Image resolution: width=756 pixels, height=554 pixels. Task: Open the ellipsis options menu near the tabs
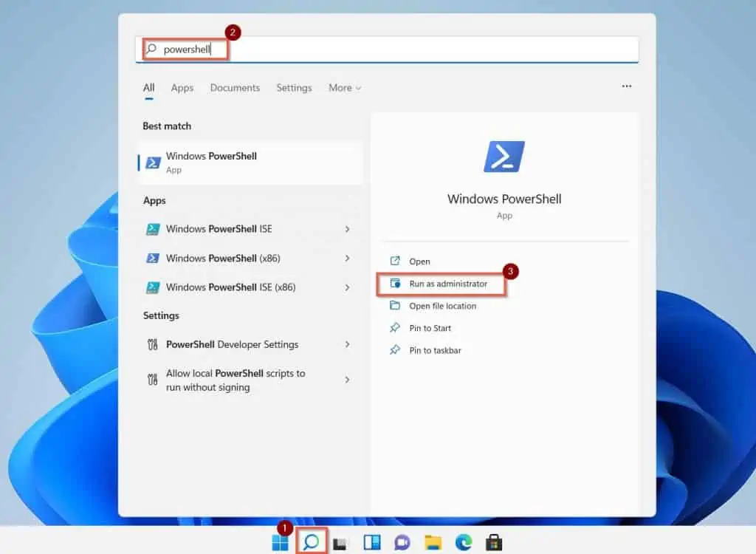pyautogui.click(x=626, y=86)
